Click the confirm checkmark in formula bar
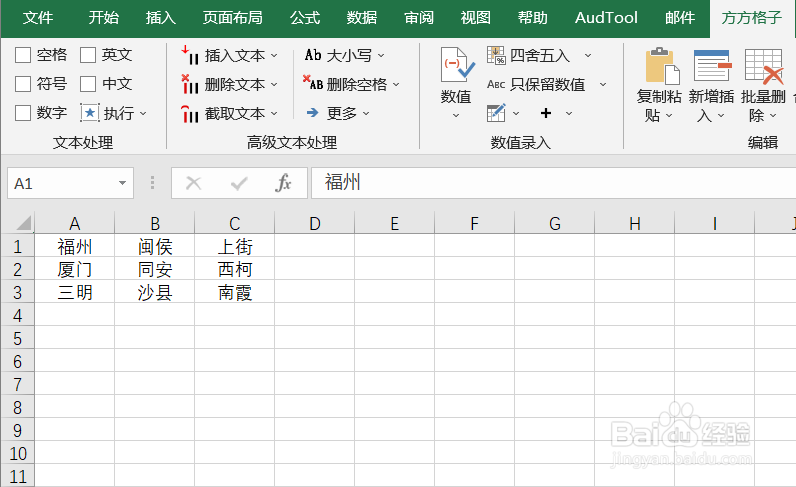Screen dimensions: 796x487 coord(239,183)
